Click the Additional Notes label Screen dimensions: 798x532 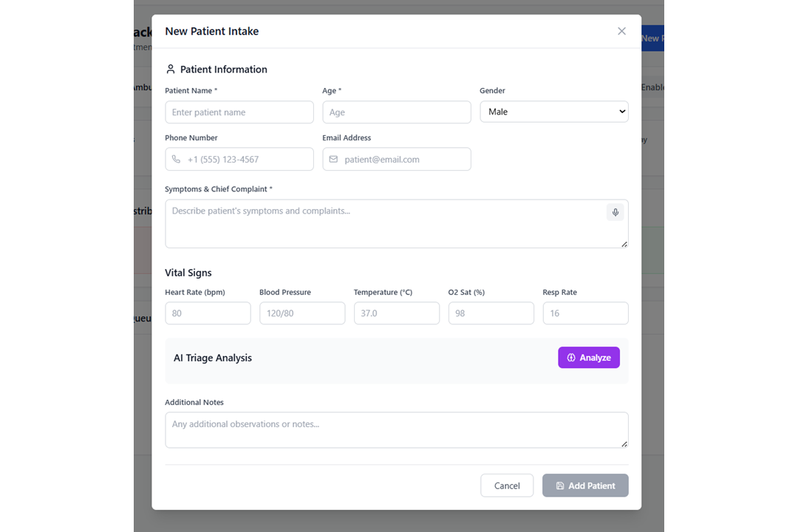(194, 402)
